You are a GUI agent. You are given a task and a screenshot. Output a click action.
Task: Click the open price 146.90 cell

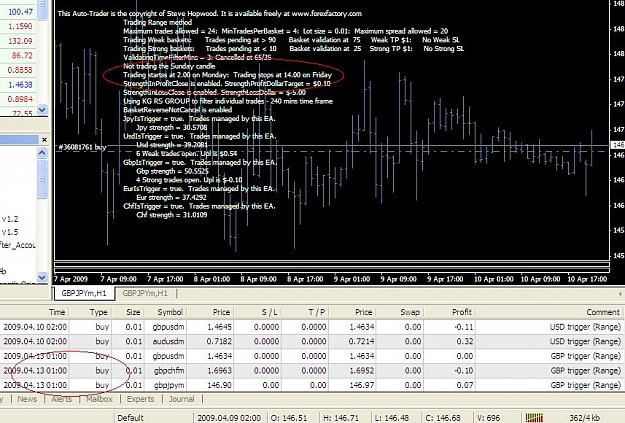tap(219, 386)
